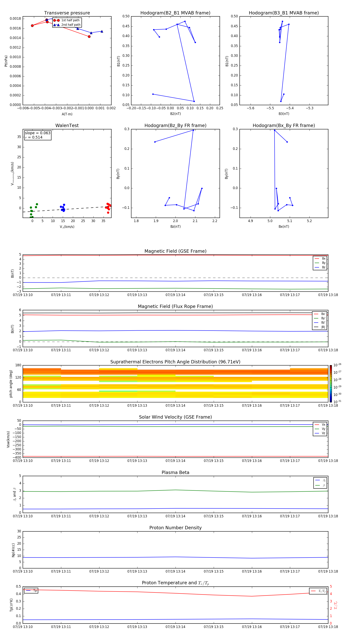Select the 'Vy' solar wind legend entry
This screenshot has width=351, height=644.
(x=320, y=429)
